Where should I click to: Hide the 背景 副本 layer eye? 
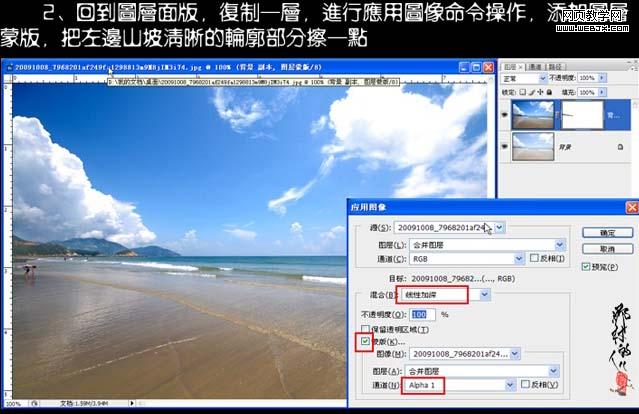tap(505, 115)
